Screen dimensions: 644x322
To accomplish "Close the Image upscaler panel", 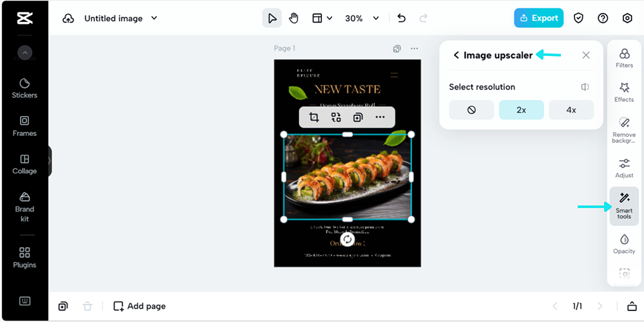I will point(586,55).
